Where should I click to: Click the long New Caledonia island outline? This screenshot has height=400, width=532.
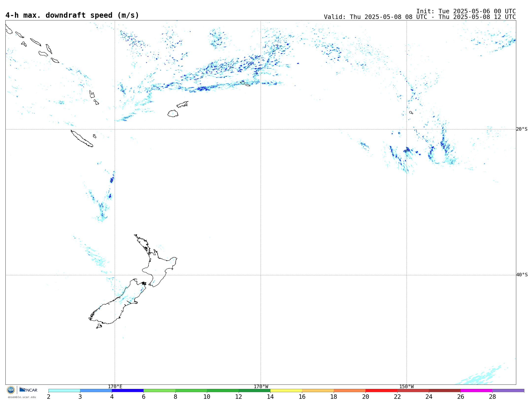[x=82, y=138]
